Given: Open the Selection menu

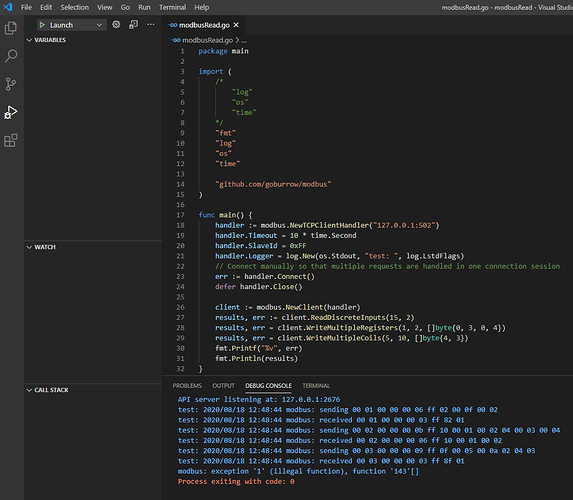Looking at the screenshot, I should click(x=75, y=7).
